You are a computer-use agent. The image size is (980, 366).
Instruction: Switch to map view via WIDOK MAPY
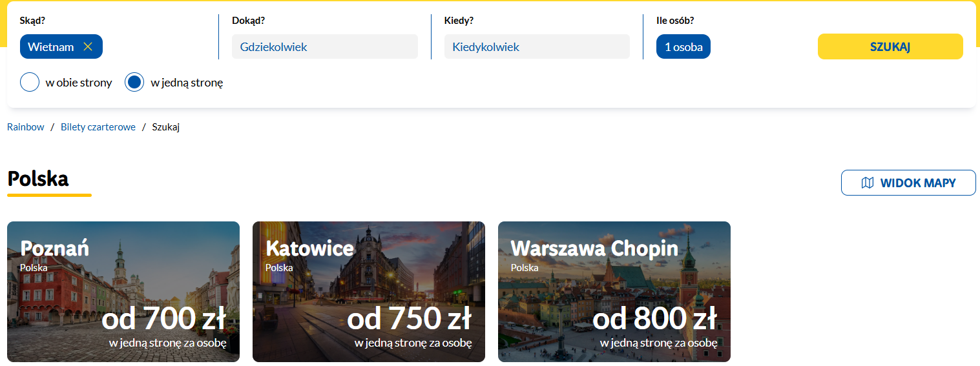[908, 183]
